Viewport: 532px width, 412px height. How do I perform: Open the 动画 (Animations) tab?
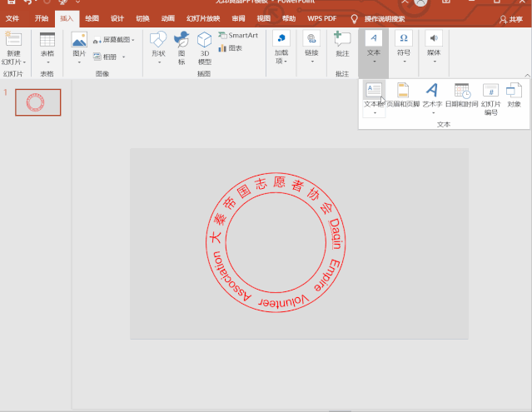168,18
